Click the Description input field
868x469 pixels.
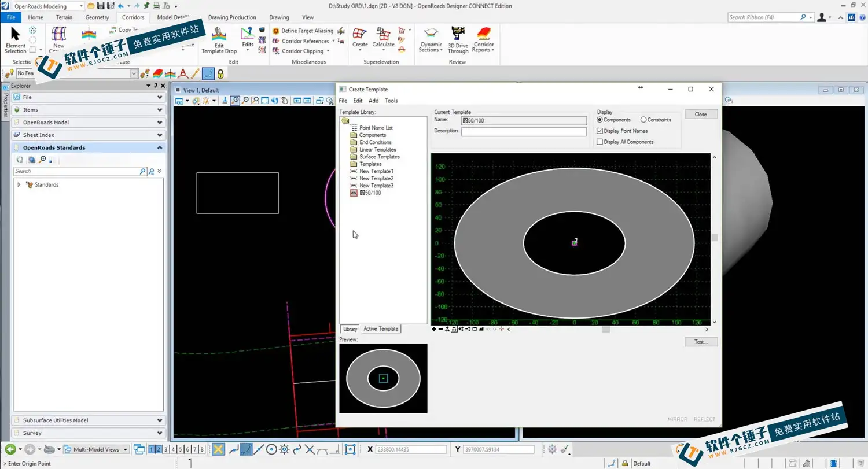pyautogui.click(x=524, y=131)
